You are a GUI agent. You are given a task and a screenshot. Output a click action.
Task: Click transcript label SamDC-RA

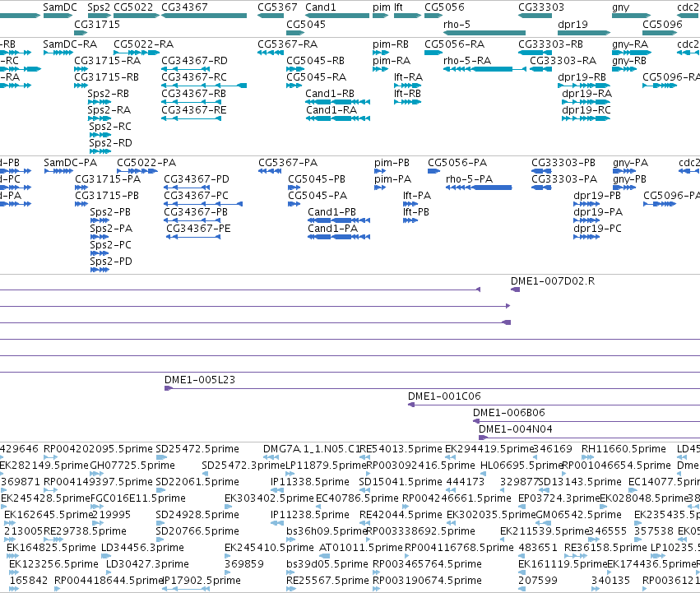pos(70,44)
